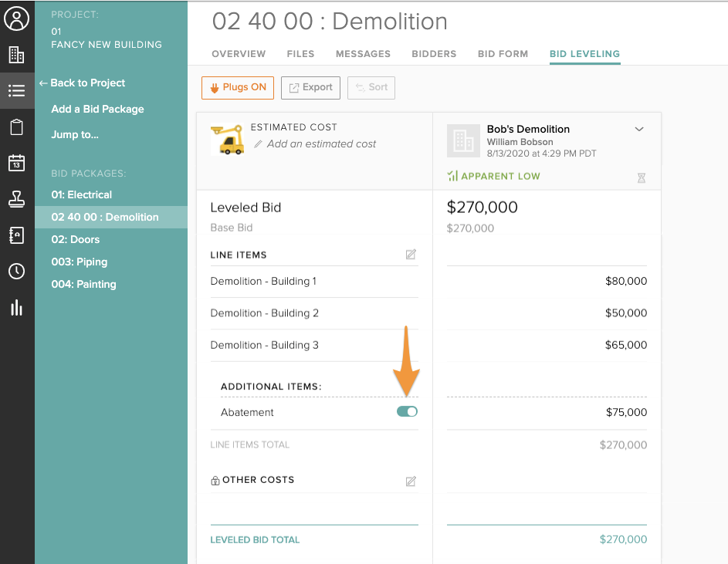The image size is (728, 564).
Task: Click the building/company icon in left sidebar
Action: 17,55
